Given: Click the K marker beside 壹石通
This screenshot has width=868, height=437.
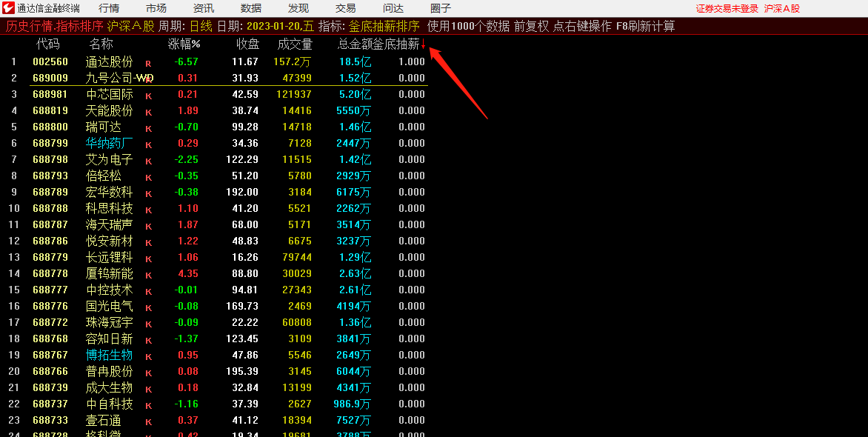Looking at the screenshot, I should pyautogui.click(x=148, y=421).
